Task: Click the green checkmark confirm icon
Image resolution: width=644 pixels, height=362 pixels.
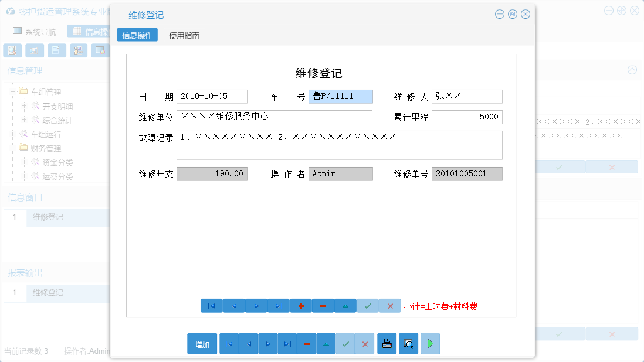Action: 368,305
